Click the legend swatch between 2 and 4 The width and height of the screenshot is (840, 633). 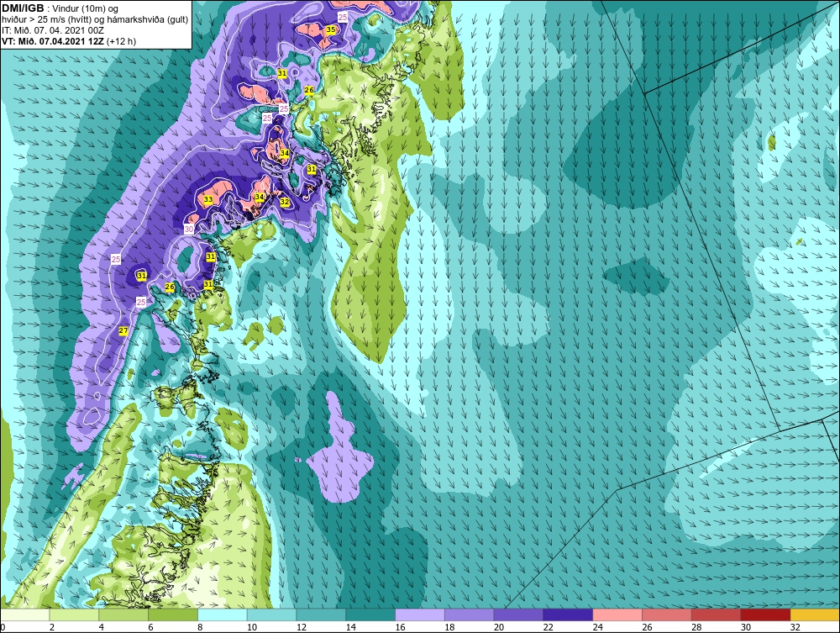(75, 615)
